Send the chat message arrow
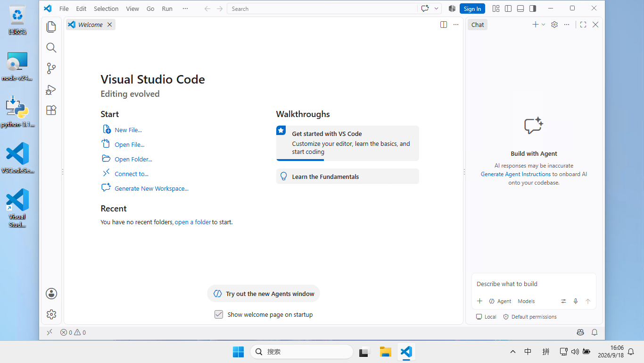The width and height of the screenshot is (644, 363). 588,301
